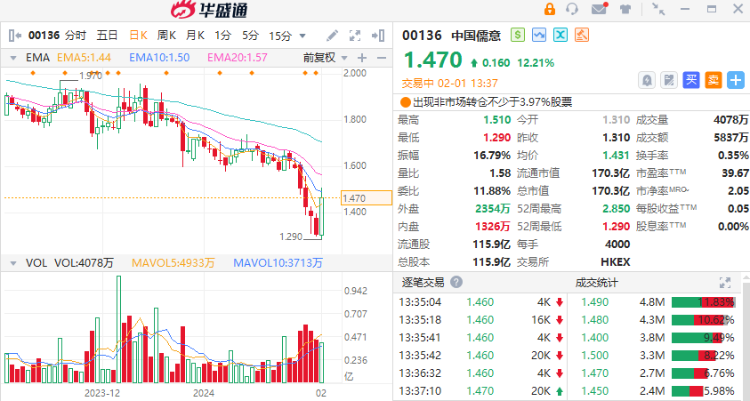
Task: Expand the 成交统计 panel
Action: click(725, 282)
